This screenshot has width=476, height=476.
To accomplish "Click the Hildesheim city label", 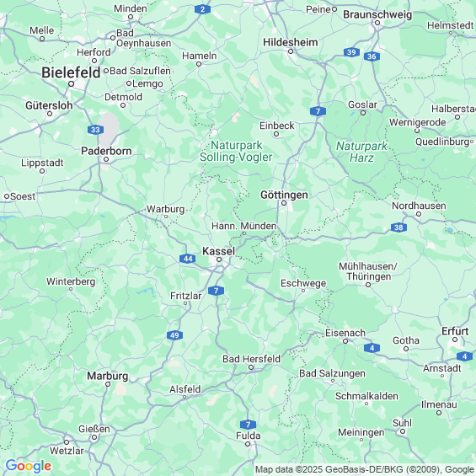I will pyautogui.click(x=291, y=42).
